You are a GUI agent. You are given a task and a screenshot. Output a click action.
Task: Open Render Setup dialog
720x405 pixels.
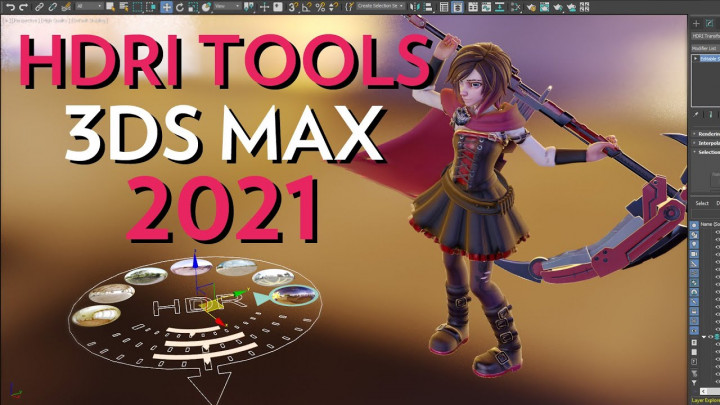(531, 7)
